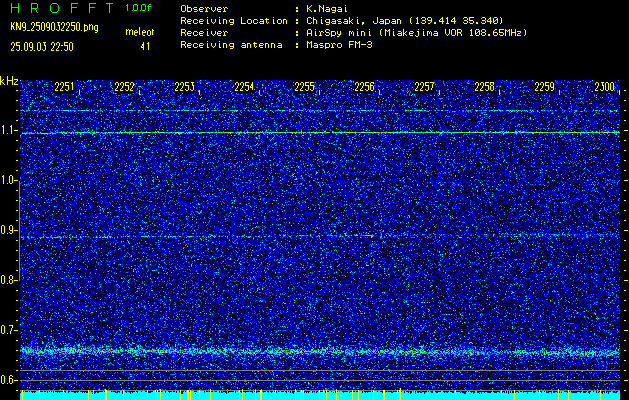Click the kHz axis unit label
Viewport: 629px width, 400px height.
[9, 81]
